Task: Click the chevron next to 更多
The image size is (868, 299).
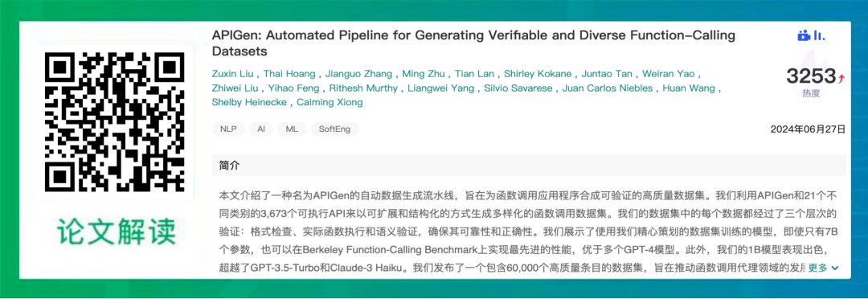Action: click(835, 268)
